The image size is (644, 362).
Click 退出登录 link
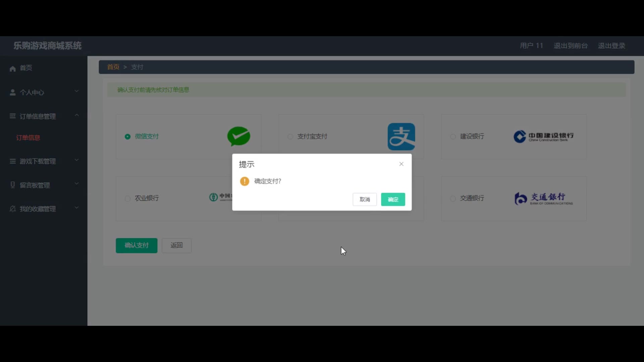(x=611, y=46)
